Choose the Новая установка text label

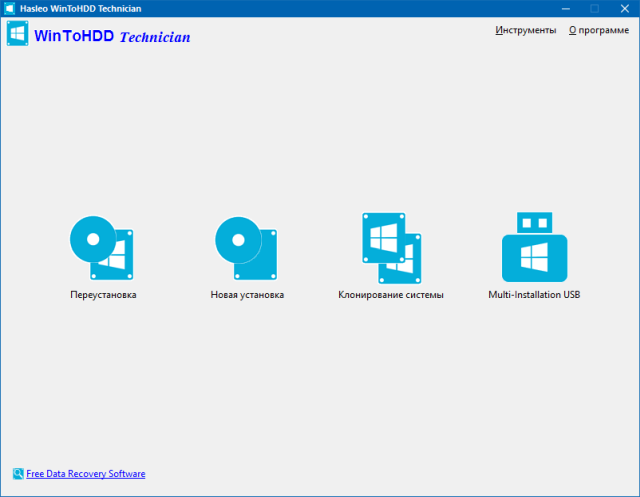tap(247, 296)
